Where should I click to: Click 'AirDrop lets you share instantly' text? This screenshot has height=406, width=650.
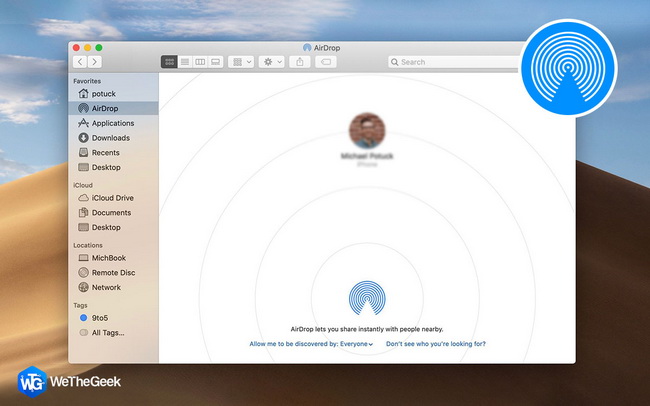click(367, 329)
